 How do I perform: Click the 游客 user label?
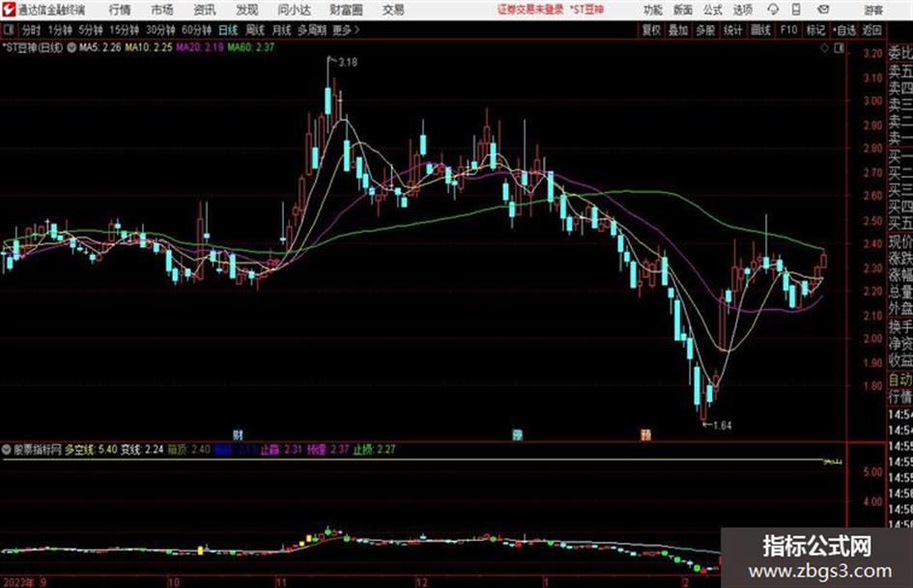pos(872,11)
